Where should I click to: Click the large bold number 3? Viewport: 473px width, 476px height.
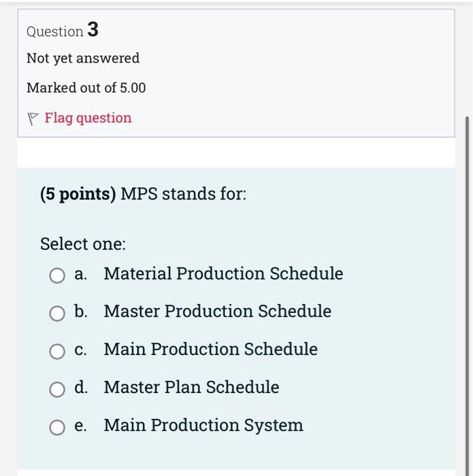93,30
